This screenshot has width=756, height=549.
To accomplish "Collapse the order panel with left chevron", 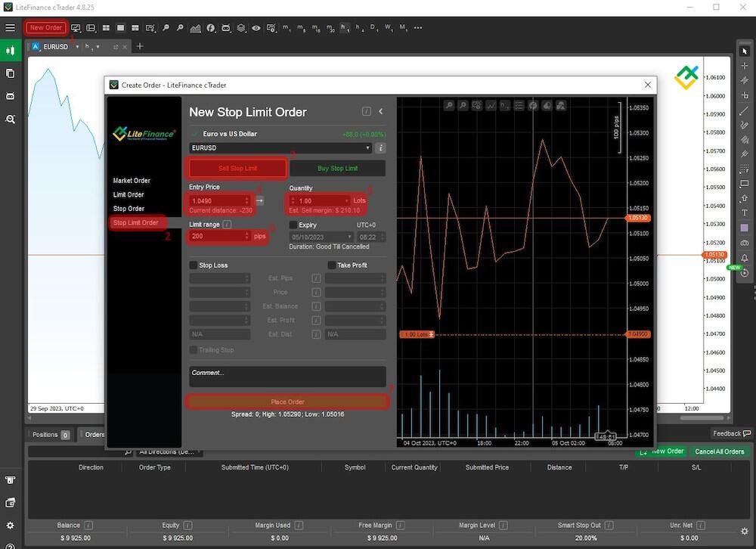I will click(x=381, y=111).
